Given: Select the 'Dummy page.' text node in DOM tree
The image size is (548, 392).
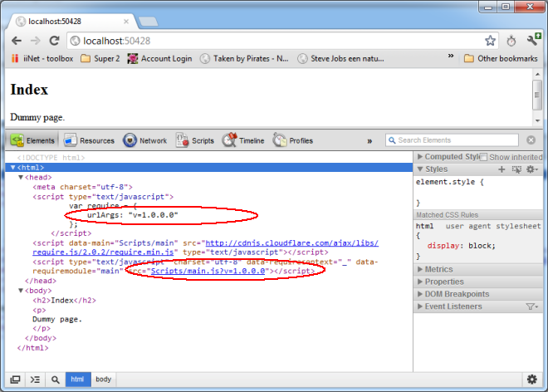Looking at the screenshot, I should click(57, 319).
